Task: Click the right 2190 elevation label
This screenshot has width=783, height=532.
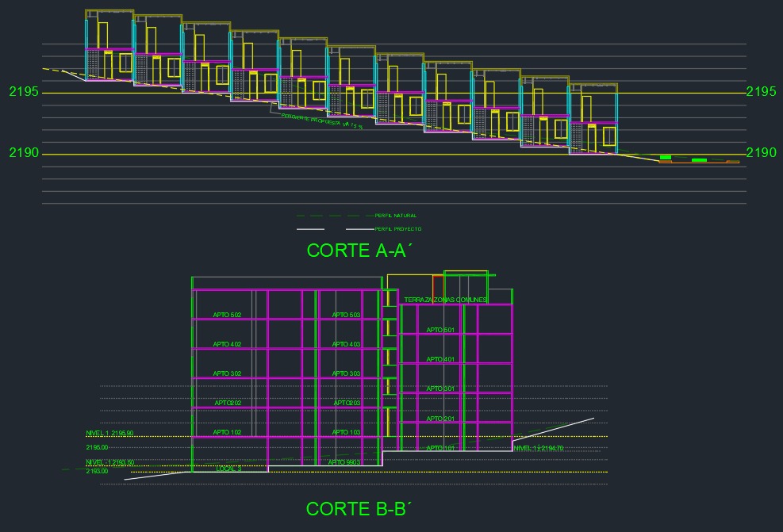Action: [x=761, y=153]
